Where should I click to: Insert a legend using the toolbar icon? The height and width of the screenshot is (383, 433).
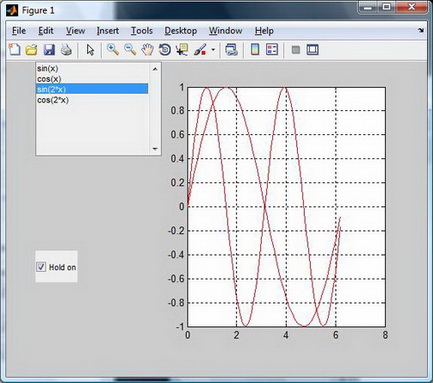tap(272, 50)
